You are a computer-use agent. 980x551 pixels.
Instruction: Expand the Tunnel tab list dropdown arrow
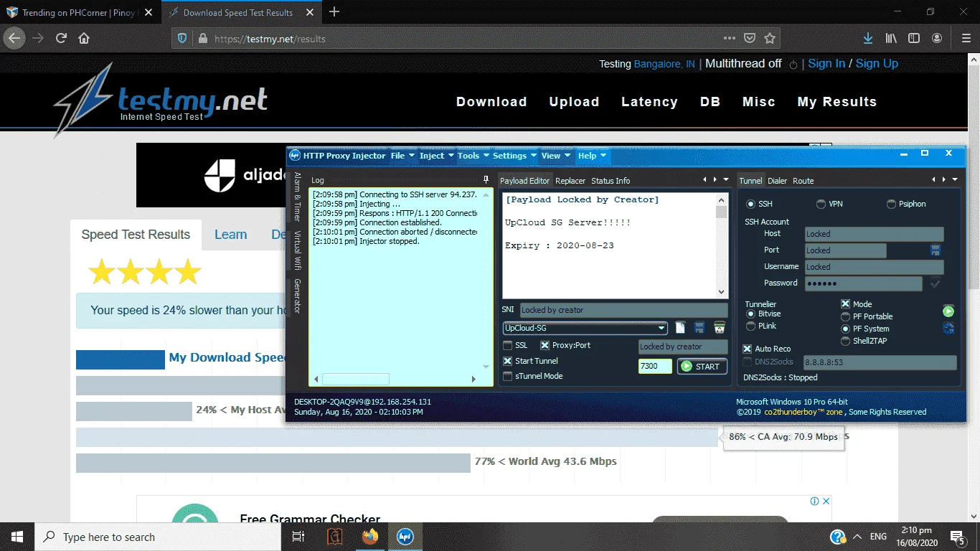955,180
